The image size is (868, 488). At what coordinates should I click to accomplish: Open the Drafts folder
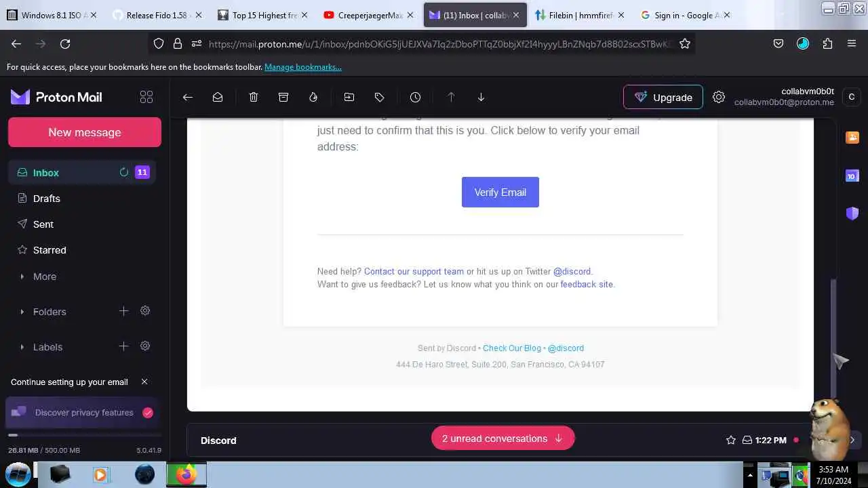click(x=82, y=199)
